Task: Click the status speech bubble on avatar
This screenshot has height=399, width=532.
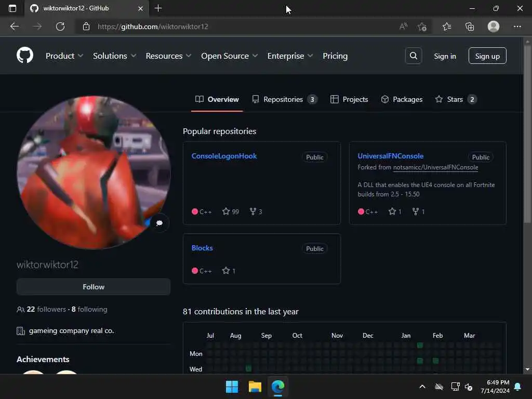Action: 159,223
